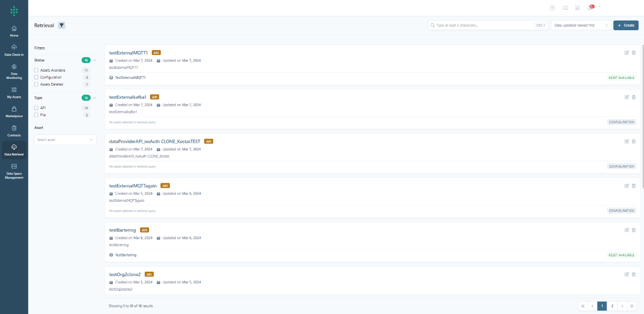The image size is (644, 314).
Task: Delete testExternalkafka1 using trash icon
Action: [634, 97]
